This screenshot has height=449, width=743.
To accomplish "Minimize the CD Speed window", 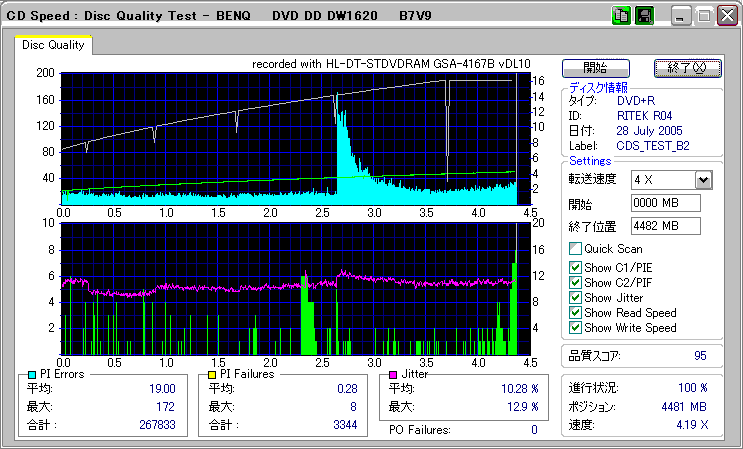I will 680,16.
